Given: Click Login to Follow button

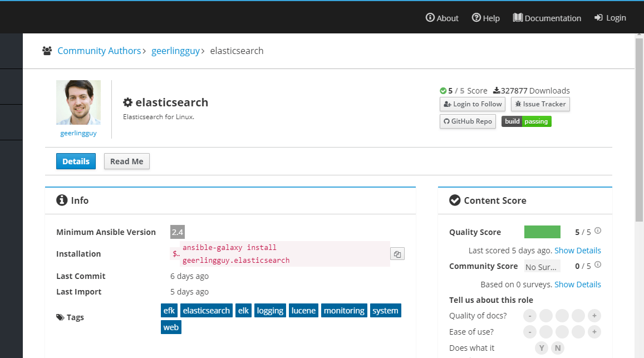Looking at the screenshot, I should pyautogui.click(x=473, y=104).
